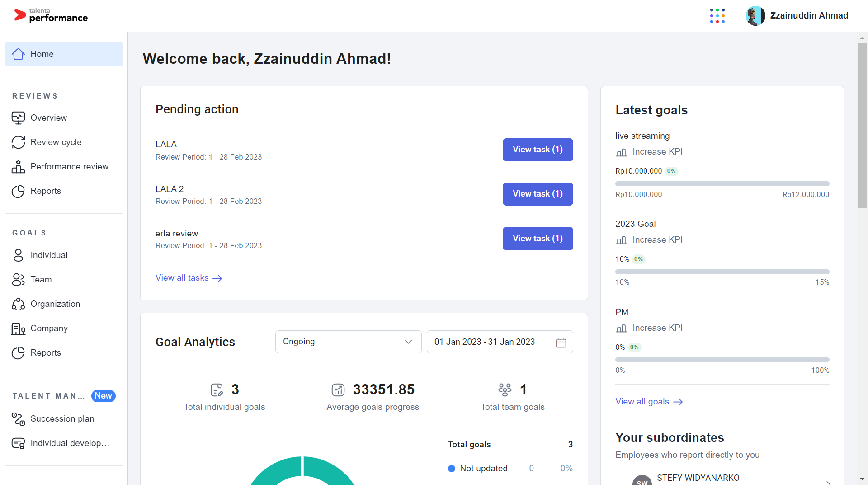Open Performance review from sidebar
The image size is (868, 488).
click(18, 166)
